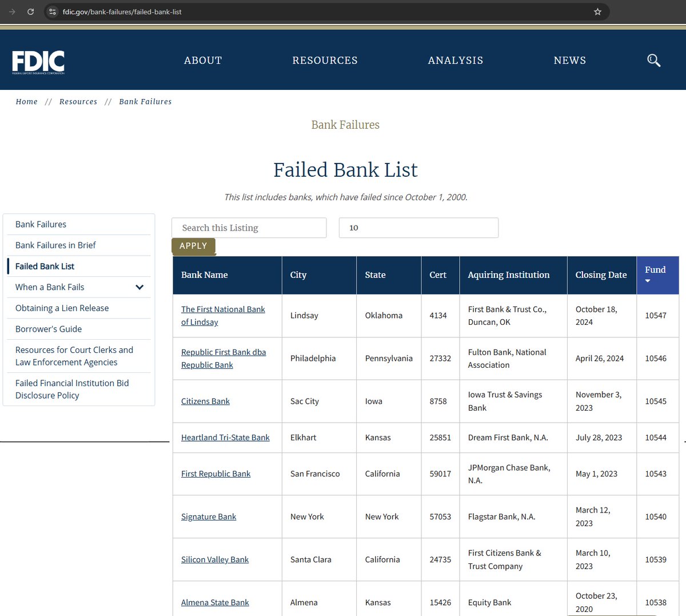Open the ABOUT menu
Screen dimensions: 686x616
tap(203, 61)
